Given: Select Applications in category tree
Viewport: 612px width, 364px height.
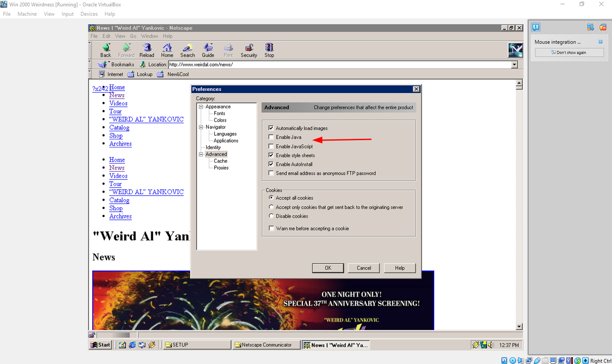Looking at the screenshot, I should pyautogui.click(x=226, y=141).
